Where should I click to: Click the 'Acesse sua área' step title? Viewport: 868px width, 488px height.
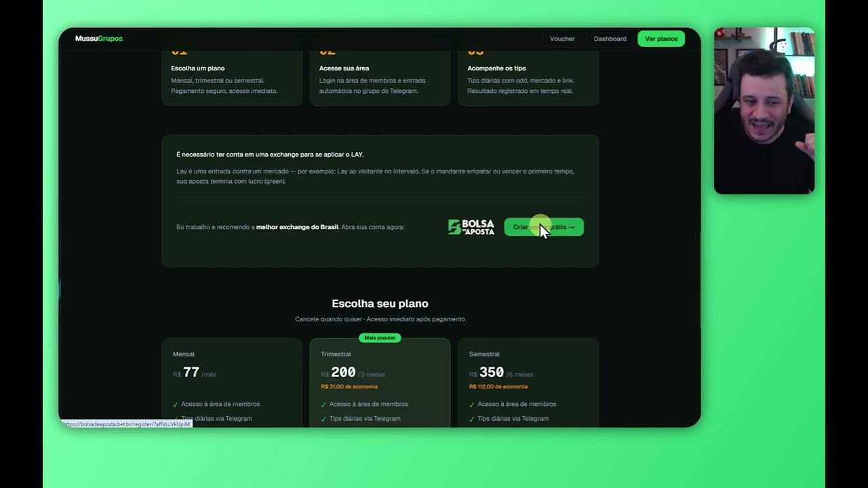(344, 68)
